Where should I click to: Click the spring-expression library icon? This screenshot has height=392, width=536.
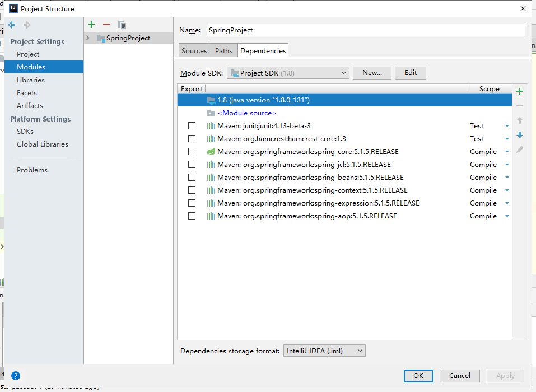(x=211, y=203)
